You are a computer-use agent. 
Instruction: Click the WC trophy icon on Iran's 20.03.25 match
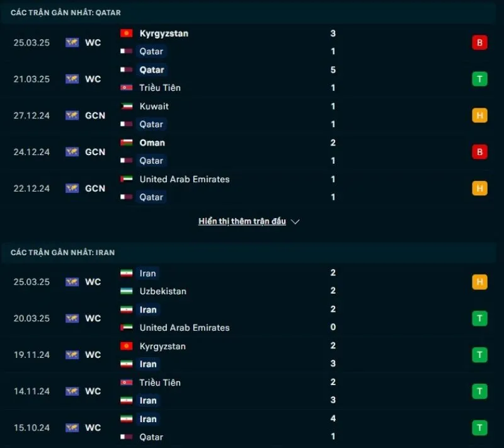pos(72,318)
